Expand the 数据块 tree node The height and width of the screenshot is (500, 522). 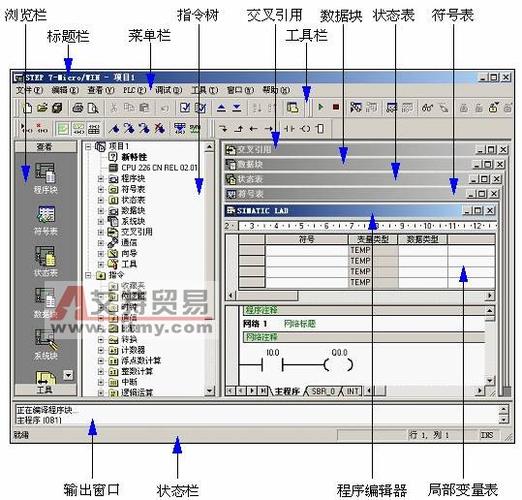(x=101, y=211)
